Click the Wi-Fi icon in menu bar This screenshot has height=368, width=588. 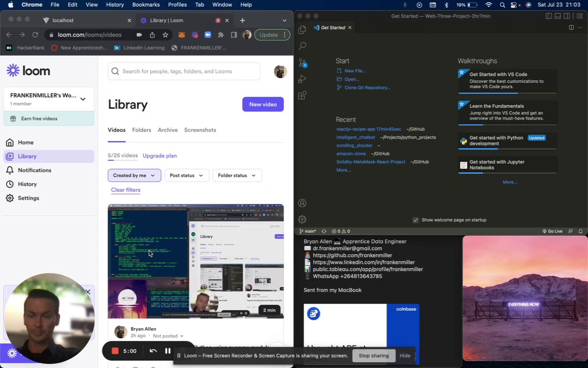(488, 5)
